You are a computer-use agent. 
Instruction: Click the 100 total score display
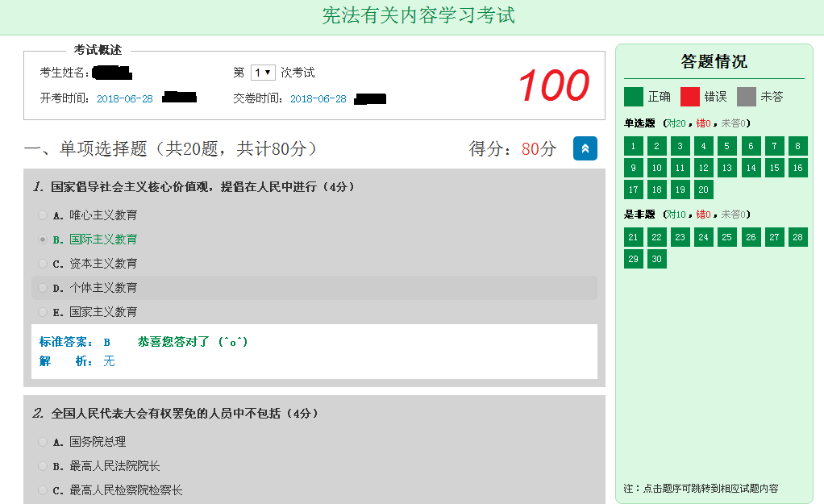click(x=553, y=86)
